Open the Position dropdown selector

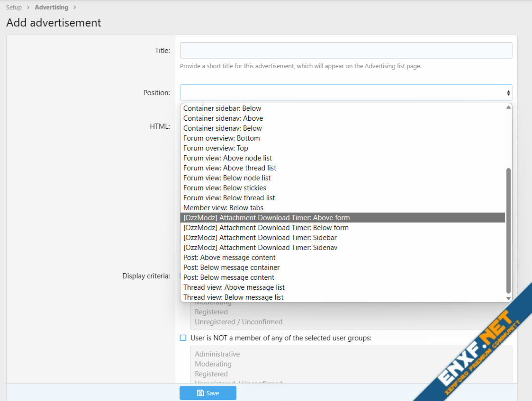point(346,93)
